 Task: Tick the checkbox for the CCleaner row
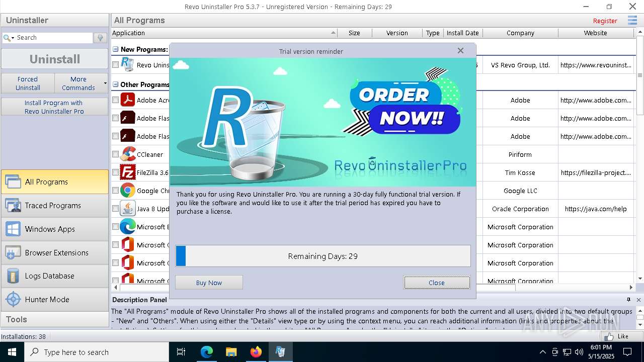click(115, 154)
